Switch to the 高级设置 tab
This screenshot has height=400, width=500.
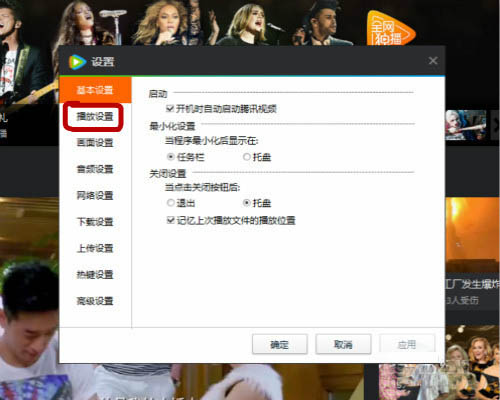pyautogui.click(x=95, y=301)
